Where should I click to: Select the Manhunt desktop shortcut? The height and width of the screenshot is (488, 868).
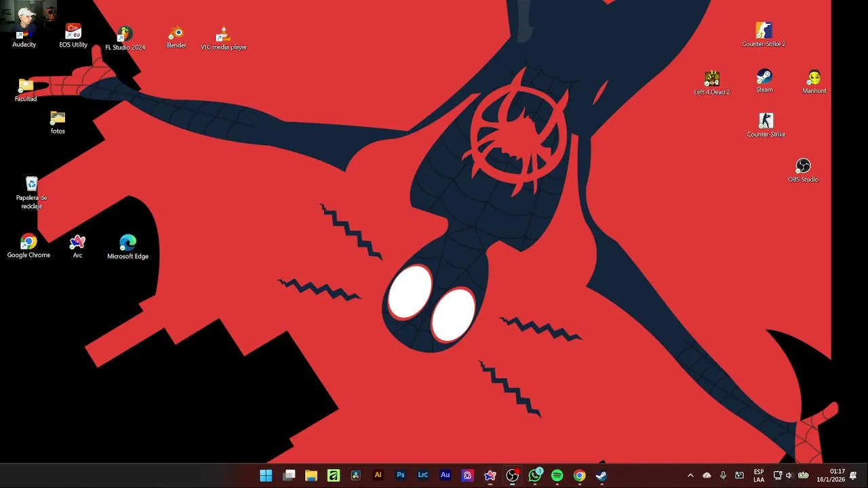coord(814,81)
